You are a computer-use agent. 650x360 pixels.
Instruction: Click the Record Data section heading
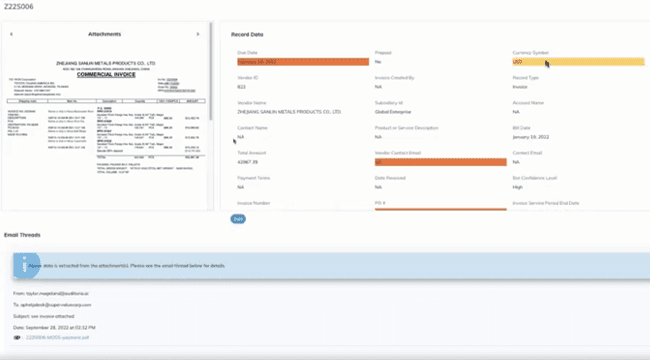[247, 34]
